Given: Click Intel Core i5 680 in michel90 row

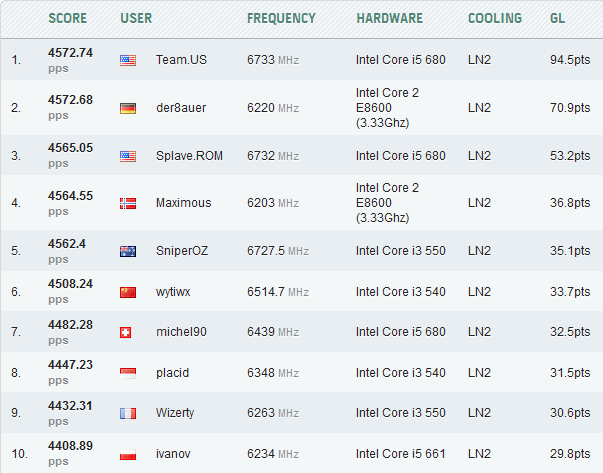Looking at the screenshot, I should [x=400, y=332].
